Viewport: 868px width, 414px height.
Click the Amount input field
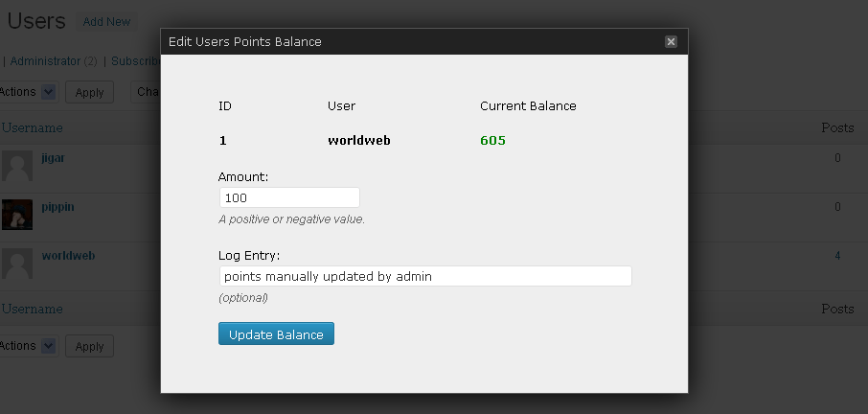click(288, 197)
